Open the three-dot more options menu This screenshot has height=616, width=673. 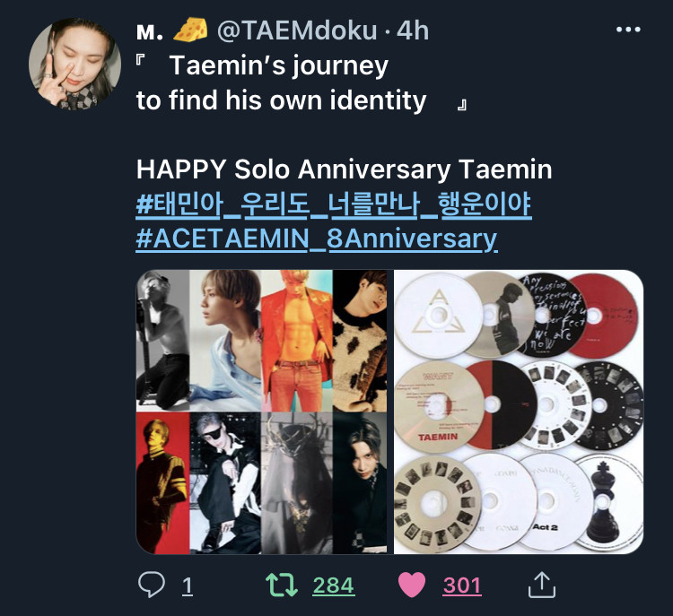(x=628, y=30)
